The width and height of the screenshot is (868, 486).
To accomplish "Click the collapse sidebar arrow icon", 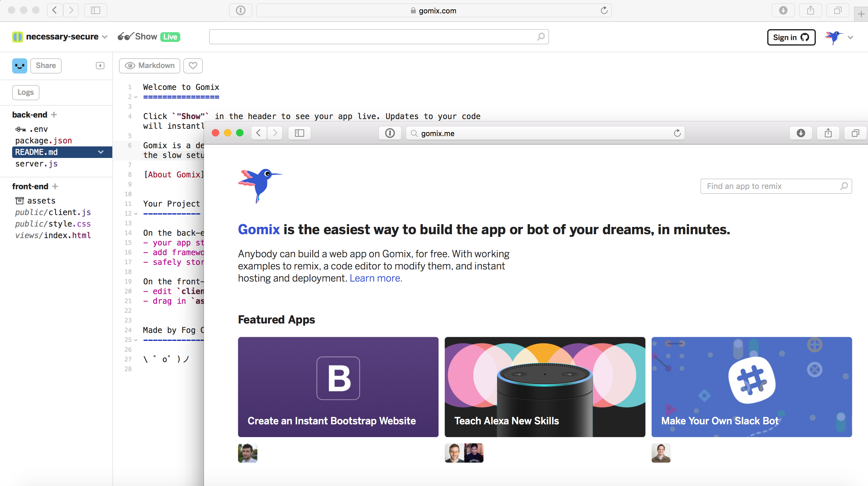I will (100, 65).
